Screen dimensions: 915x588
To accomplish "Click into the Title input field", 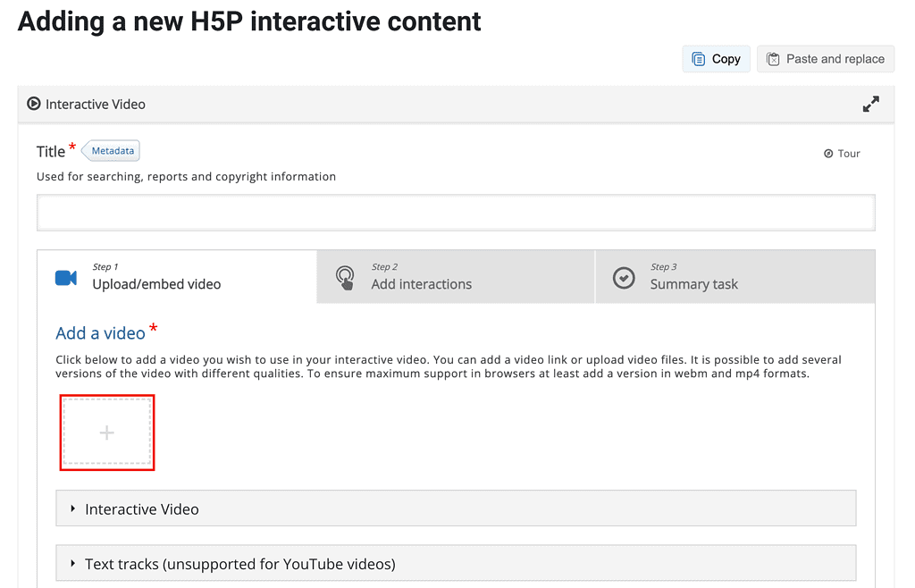I will [456, 213].
